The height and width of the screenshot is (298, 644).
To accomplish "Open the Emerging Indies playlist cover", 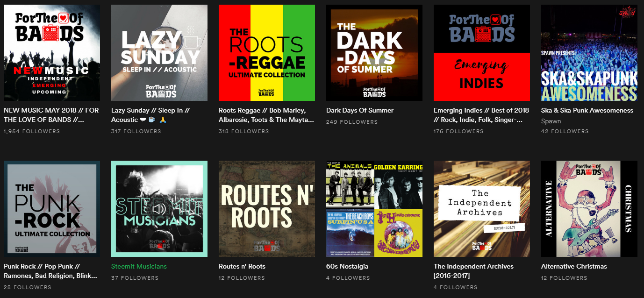I will tap(482, 53).
